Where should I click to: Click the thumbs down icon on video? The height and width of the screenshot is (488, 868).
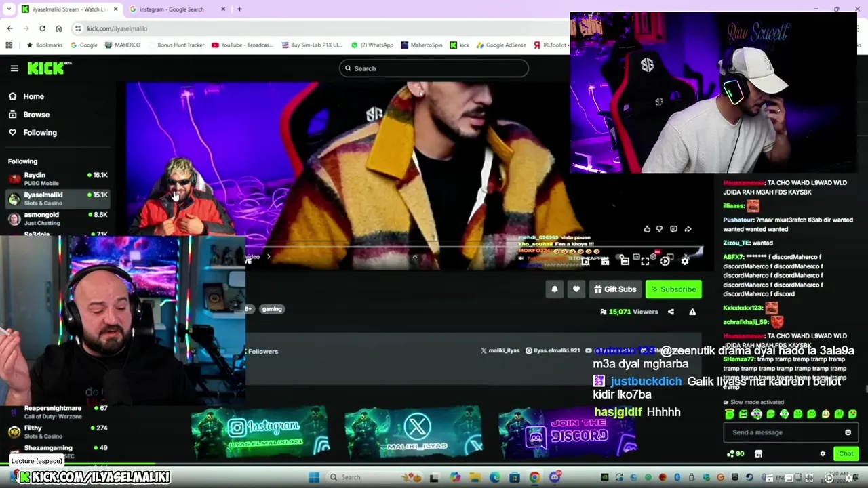(x=659, y=229)
